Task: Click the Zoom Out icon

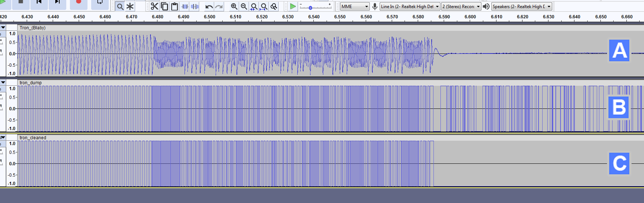Action: pyautogui.click(x=244, y=7)
